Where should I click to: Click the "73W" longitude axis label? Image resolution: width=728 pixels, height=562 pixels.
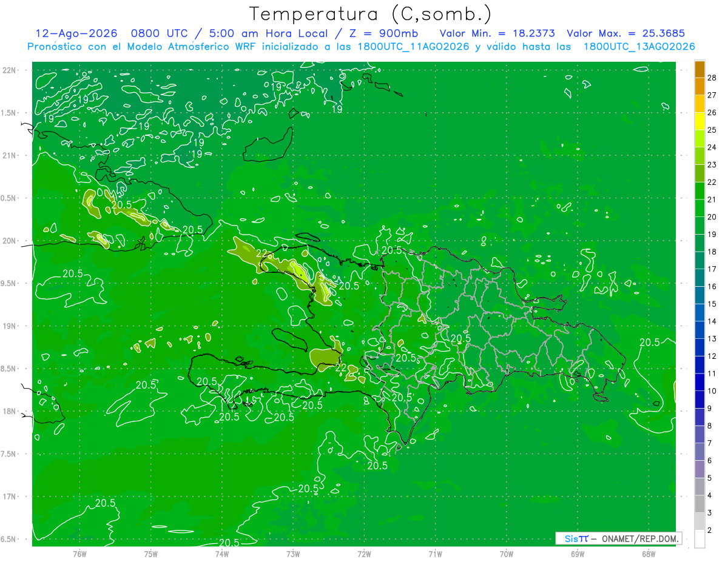293,554
